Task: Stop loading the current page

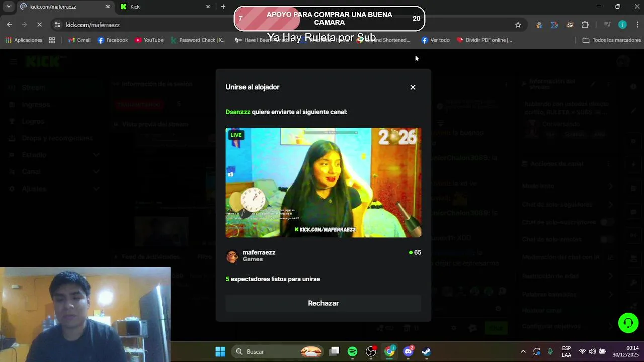Action: pos(40,25)
